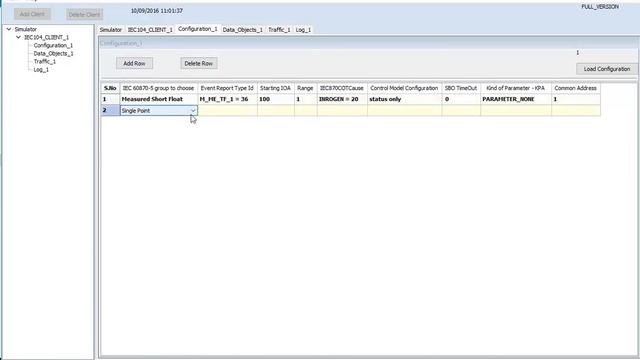Select the INROGEN = 20 cell
640x360 pixels.
[x=342, y=99]
